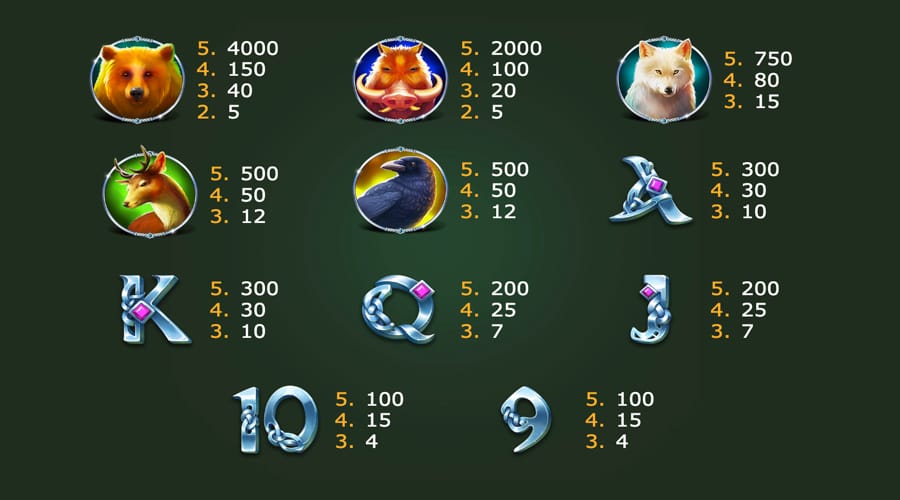900x500 pixels.
Task: Click the pink gem on letter Q
Action: (x=422, y=290)
